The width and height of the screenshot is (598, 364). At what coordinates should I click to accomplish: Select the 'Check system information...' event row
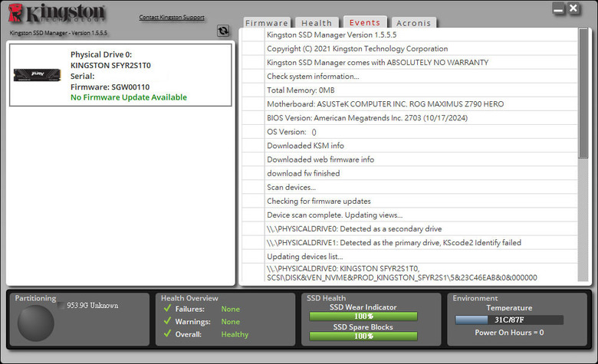(x=409, y=76)
